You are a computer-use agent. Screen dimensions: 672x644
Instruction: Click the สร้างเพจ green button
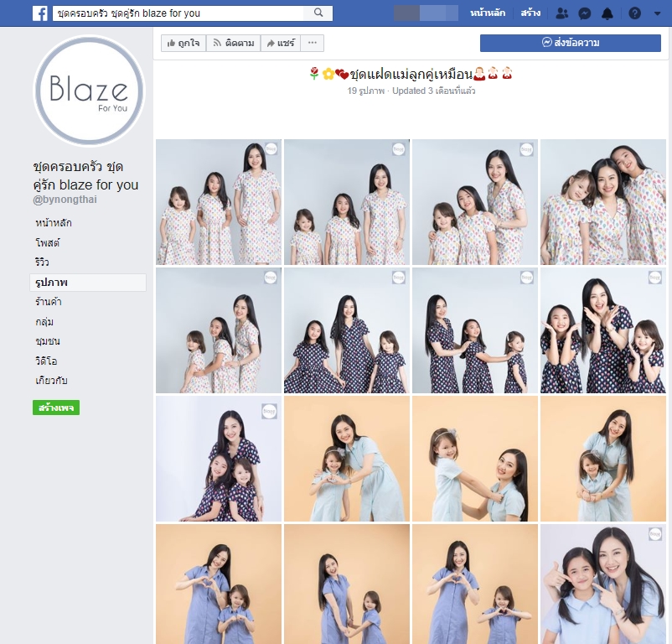point(56,408)
